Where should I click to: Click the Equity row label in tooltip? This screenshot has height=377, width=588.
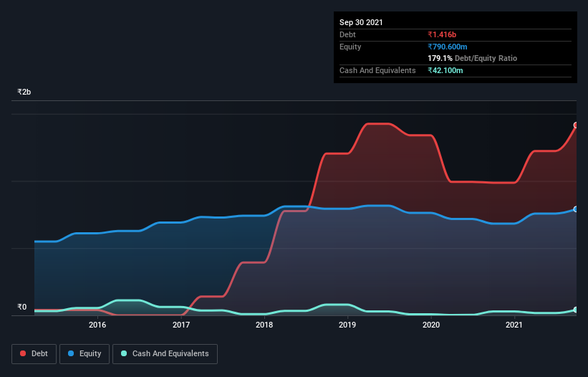[x=350, y=47]
